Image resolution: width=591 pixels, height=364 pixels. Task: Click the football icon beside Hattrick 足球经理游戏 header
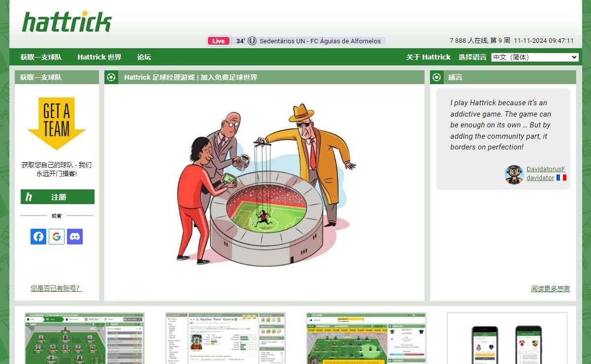click(x=111, y=77)
